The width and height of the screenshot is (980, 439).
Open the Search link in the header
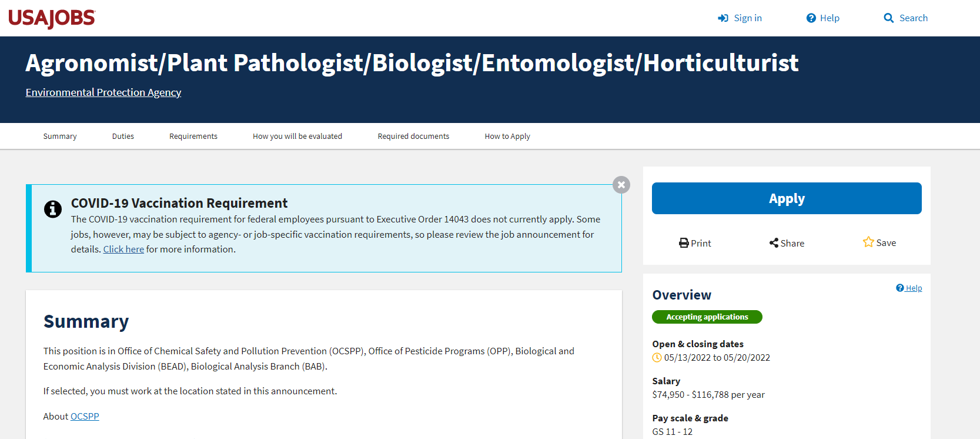(914, 18)
